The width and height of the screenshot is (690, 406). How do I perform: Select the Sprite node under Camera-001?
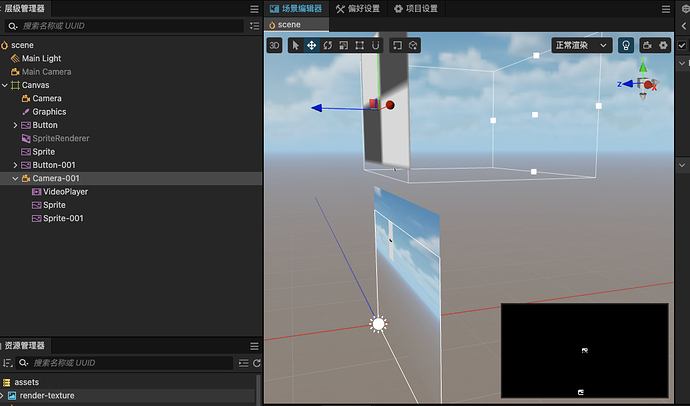(x=54, y=205)
